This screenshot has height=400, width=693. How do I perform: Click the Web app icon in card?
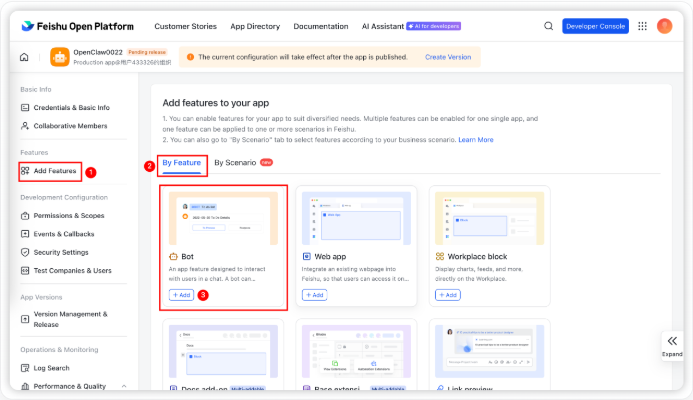tap(307, 256)
